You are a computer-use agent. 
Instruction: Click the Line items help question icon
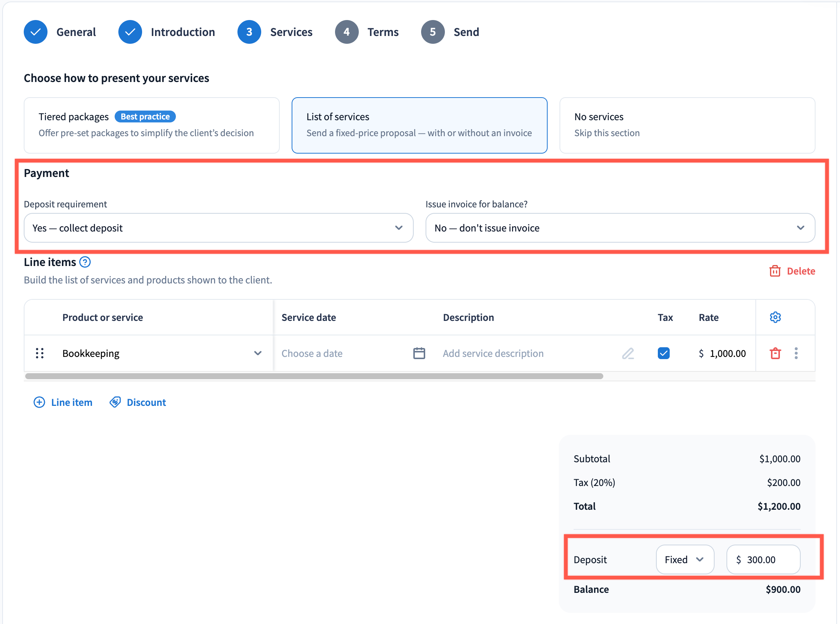(x=85, y=262)
